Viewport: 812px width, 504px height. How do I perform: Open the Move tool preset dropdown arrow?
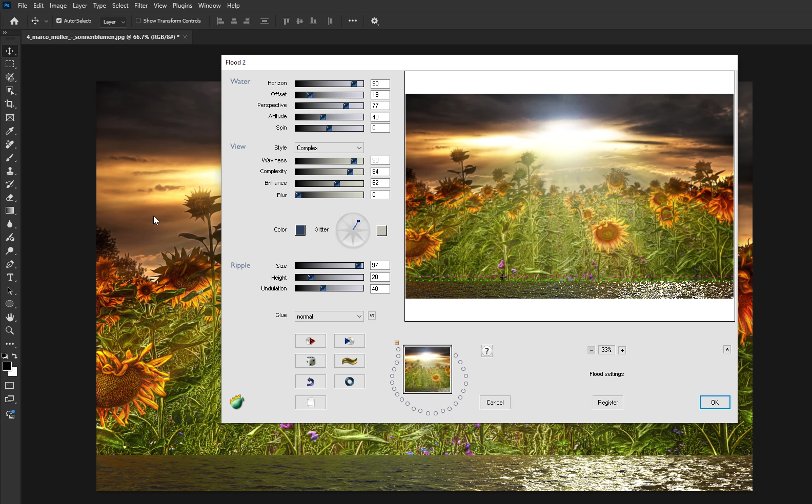(46, 21)
